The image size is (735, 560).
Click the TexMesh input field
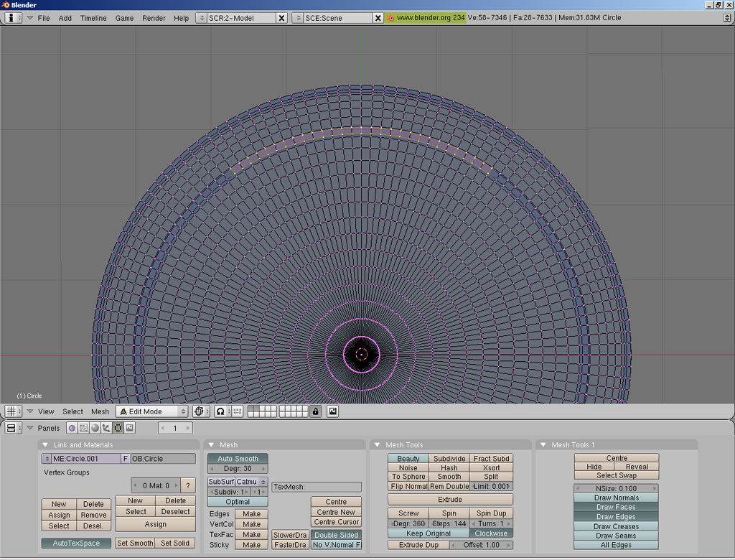point(317,487)
